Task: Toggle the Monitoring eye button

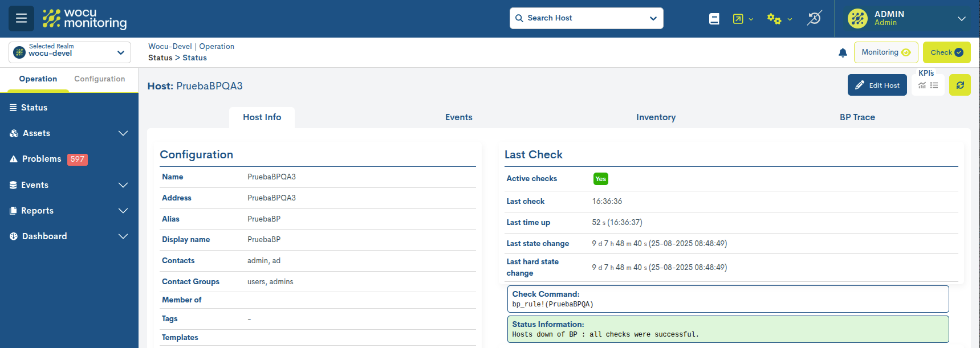Action: click(x=885, y=52)
